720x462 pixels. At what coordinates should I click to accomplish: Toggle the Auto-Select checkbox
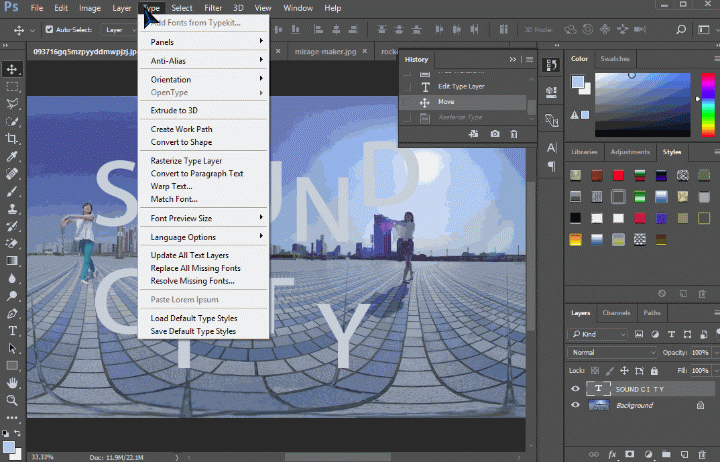(x=49, y=29)
